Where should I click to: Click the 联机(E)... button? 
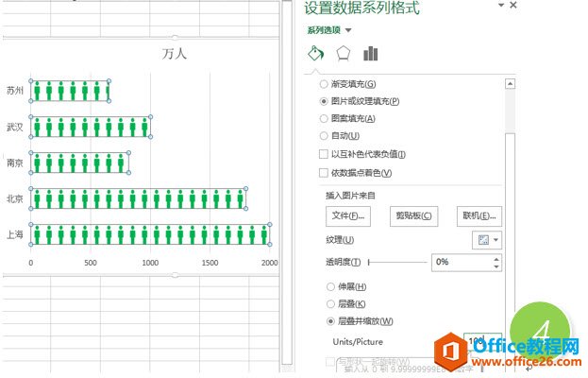pos(479,216)
